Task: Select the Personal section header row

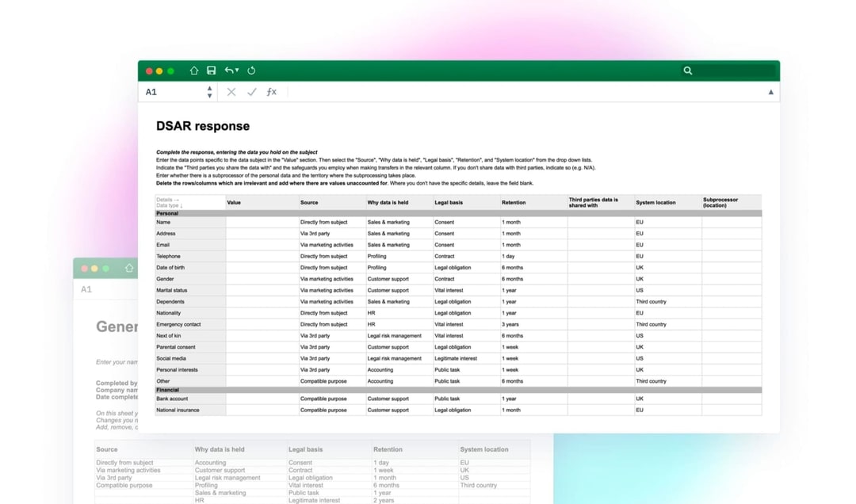Action: [190, 213]
